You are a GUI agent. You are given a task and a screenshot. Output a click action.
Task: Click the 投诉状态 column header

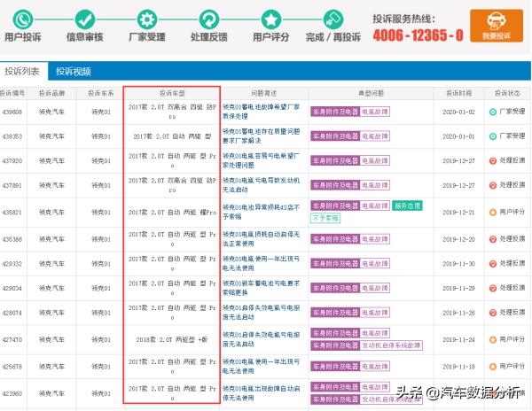[507, 93]
